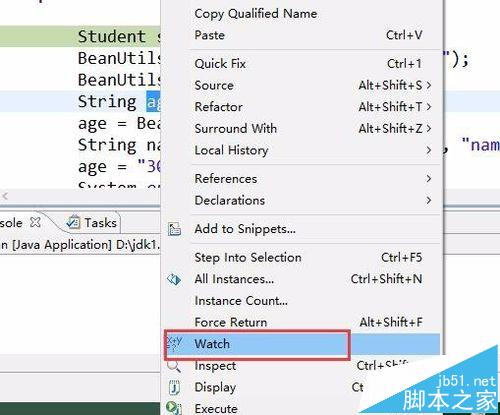Click the All Instances diamond icon
This screenshot has height=415, width=500.
coord(174,279)
